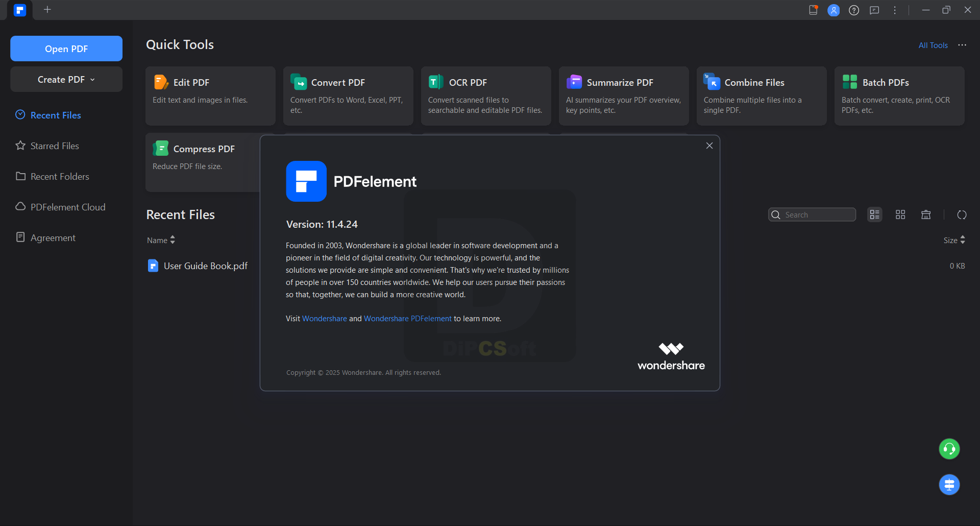Open the title bar three-dot menu

click(x=895, y=10)
